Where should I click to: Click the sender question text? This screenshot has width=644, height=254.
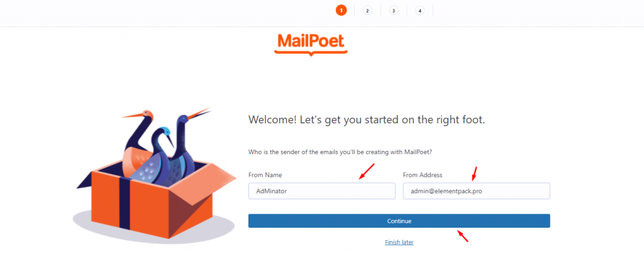340,152
